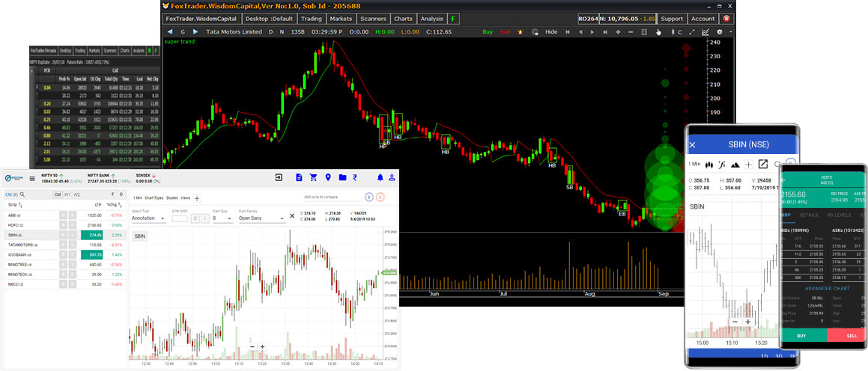The image size is (868, 371).
Task: Expand the Select Tool Annotation dropdown
Action: click(x=149, y=218)
